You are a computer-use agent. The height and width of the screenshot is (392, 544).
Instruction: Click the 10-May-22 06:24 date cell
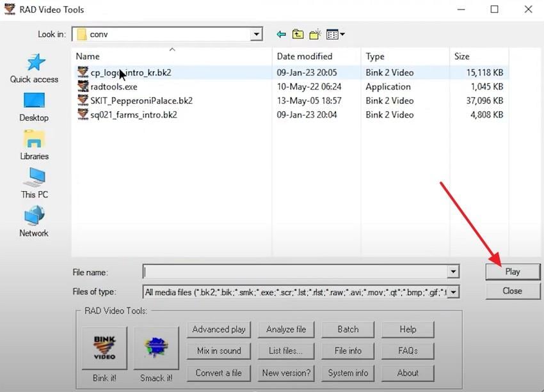[308, 86]
